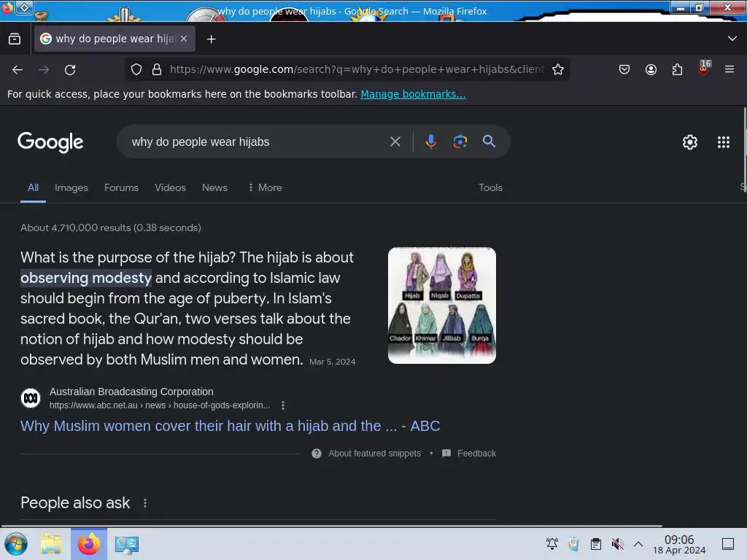
Task: Open notifications bell in tray
Action: 552,544
